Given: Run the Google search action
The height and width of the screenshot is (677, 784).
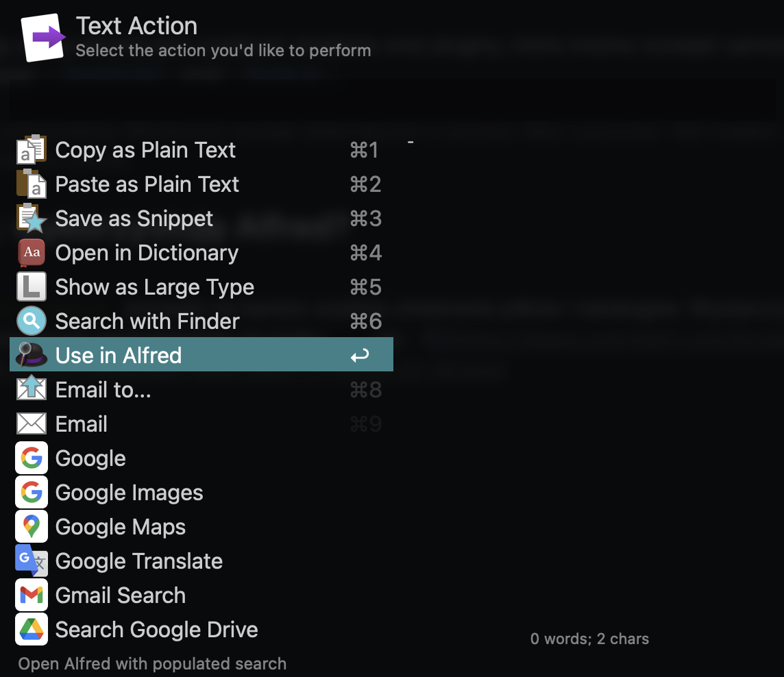Looking at the screenshot, I should point(90,458).
